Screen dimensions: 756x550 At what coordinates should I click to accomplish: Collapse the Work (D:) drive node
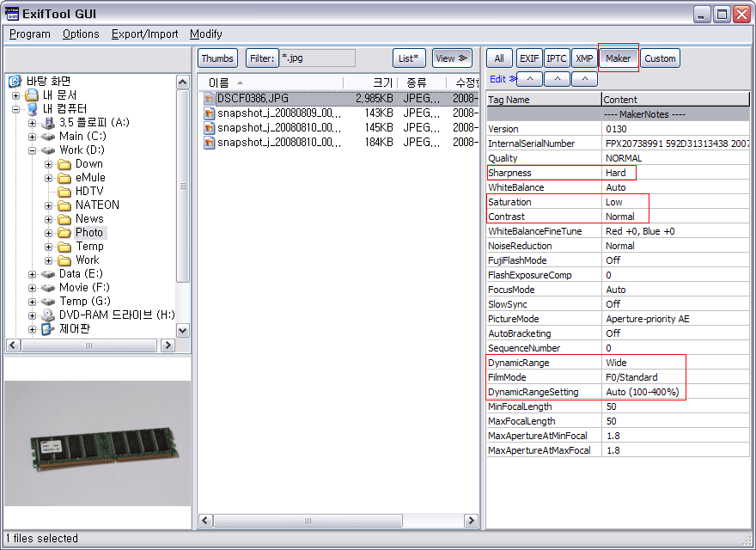point(33,150)
